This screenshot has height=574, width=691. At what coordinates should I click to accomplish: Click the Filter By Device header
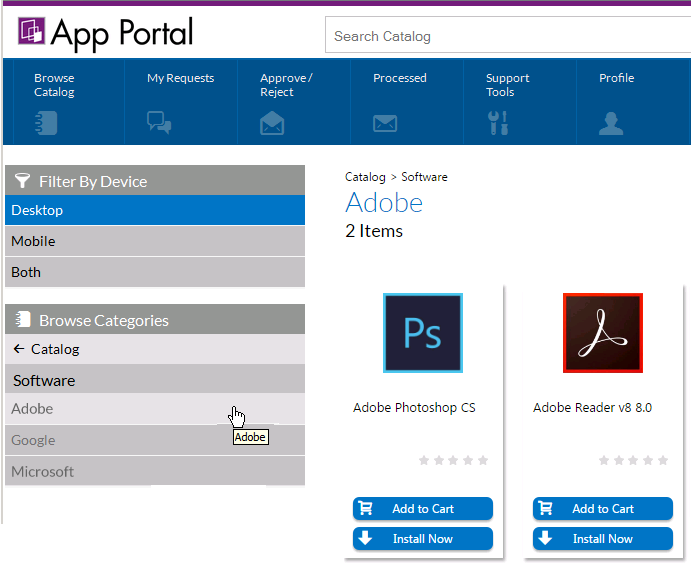(155, 180)
